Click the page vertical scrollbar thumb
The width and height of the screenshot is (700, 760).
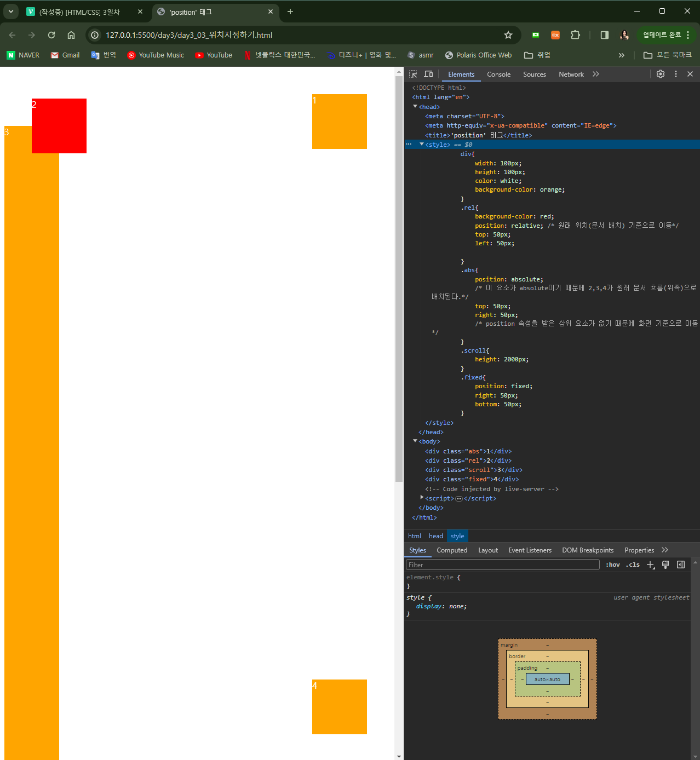tap(399, 279)
